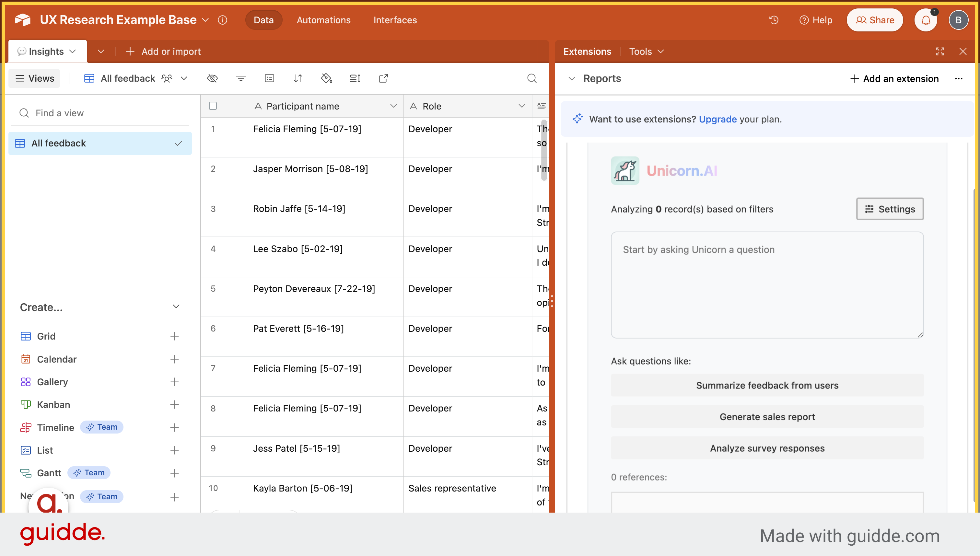
Task: Add a new List view
Action: [x=175, y=450]
